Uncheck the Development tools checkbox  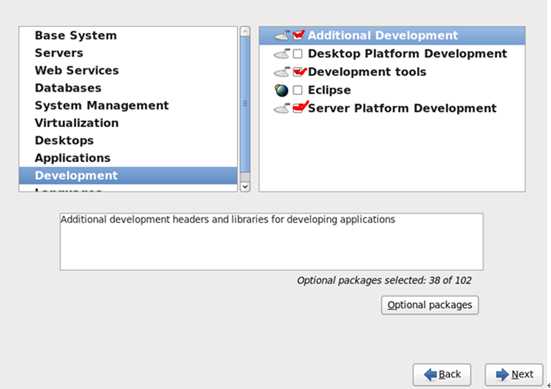[298, 72]
